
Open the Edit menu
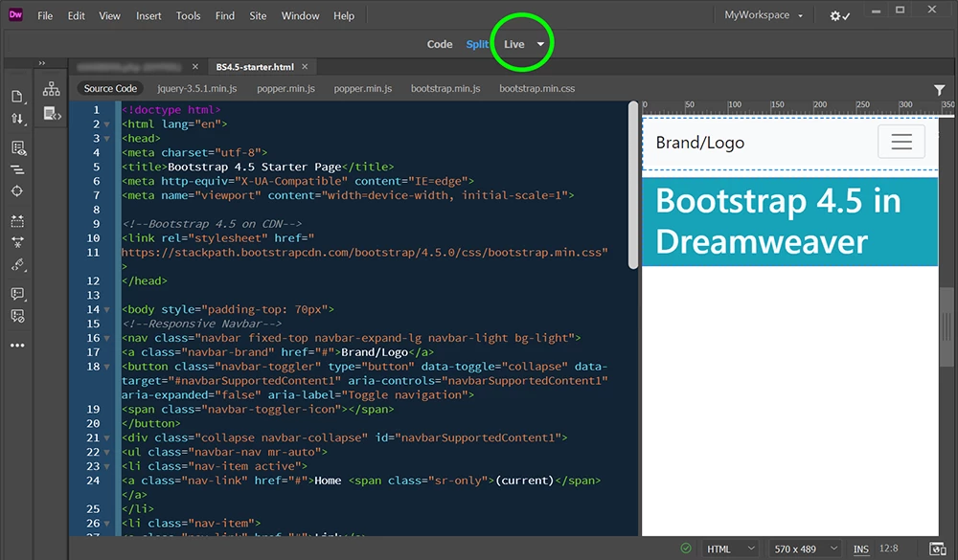tap(77, 16)
